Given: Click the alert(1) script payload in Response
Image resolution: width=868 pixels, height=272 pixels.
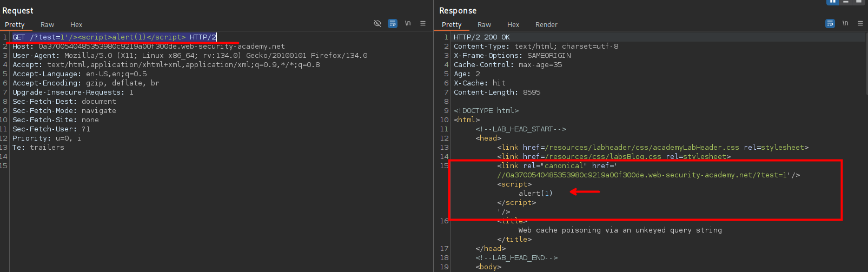Looking at the screenshot, I should click(535, 194).
